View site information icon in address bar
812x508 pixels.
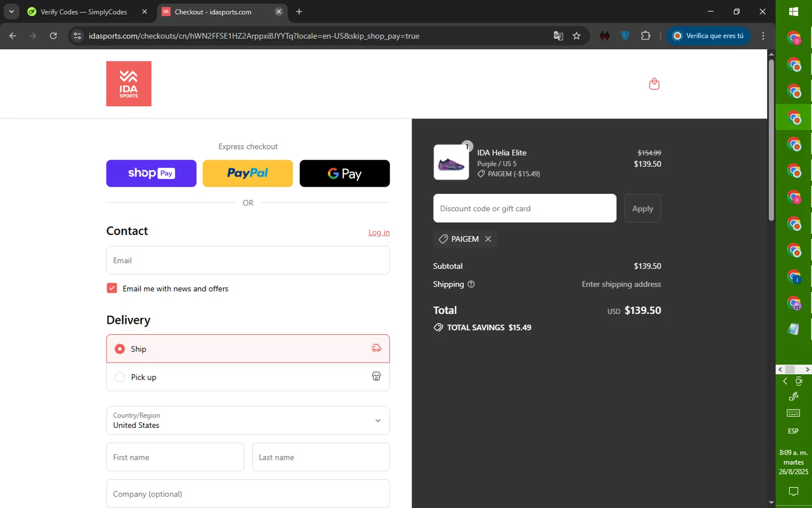(x=77, y=36)
